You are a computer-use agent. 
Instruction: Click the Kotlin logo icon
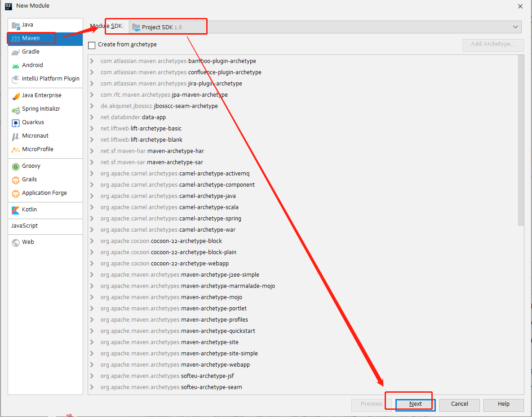[x=16, y=210]
